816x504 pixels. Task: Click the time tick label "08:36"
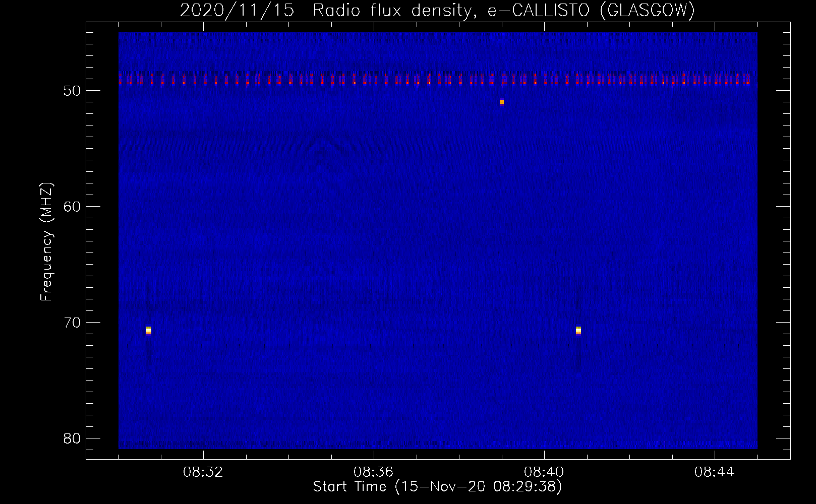click(x=373, y=472)
